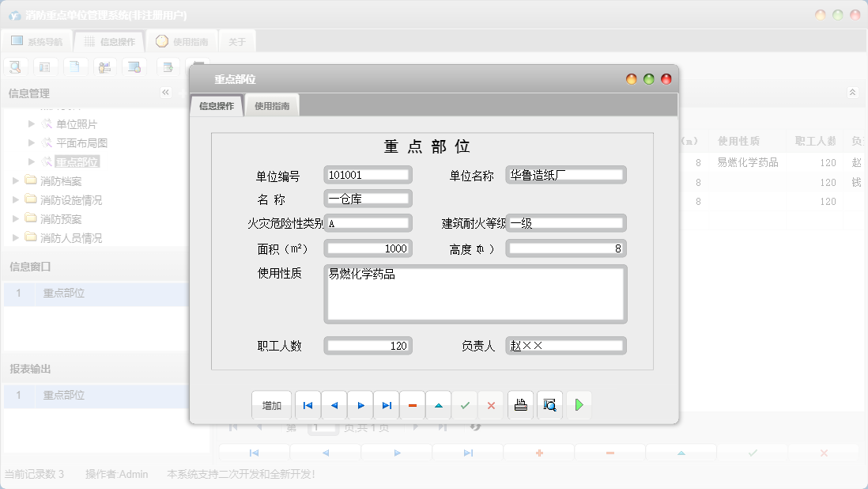
Task: Expand the 消防档案 tree node
Action: click(x=17, y=181)
